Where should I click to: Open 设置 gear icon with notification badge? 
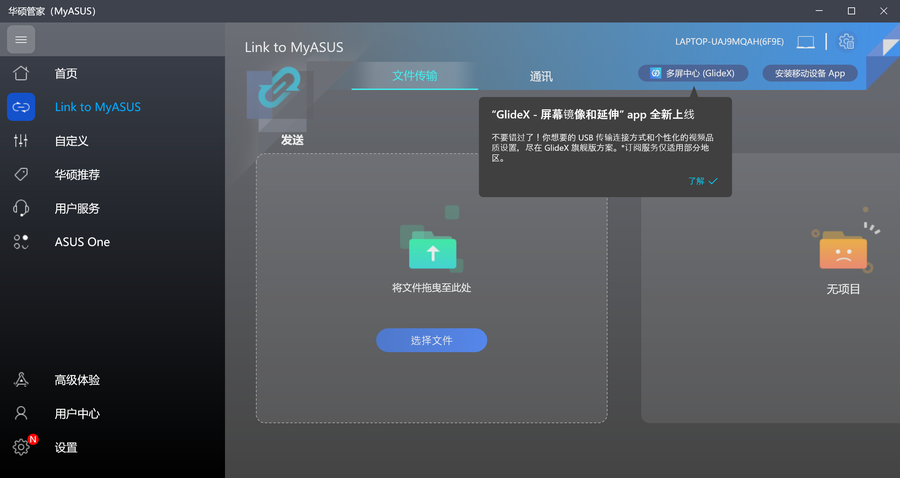[x=21, y=447]
